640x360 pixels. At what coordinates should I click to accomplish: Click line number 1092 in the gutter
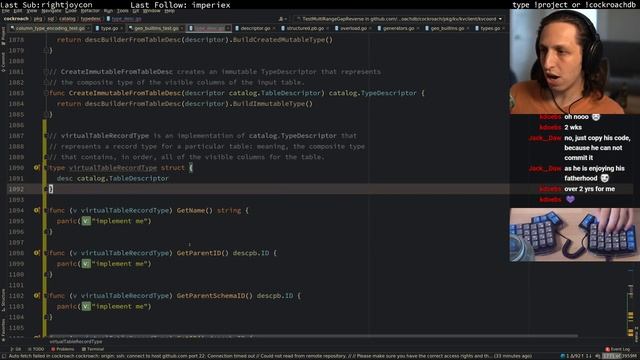coord(16,189)
